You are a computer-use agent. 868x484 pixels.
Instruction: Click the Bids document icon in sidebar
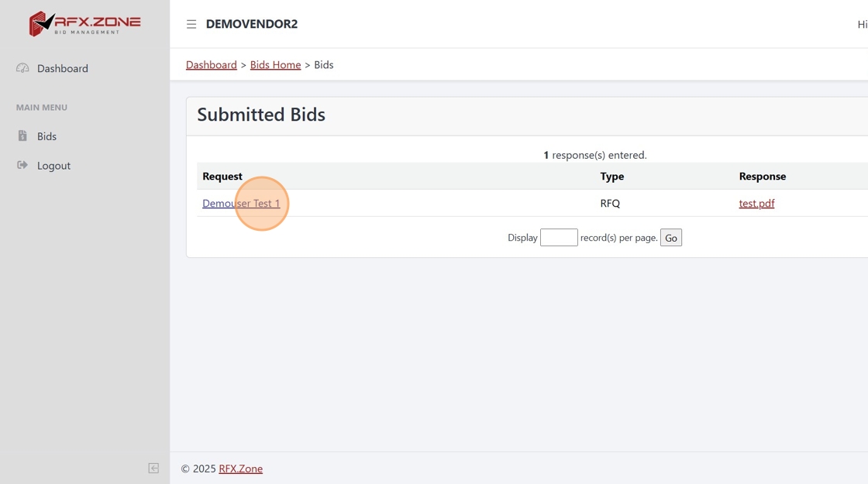coord(22,136)
